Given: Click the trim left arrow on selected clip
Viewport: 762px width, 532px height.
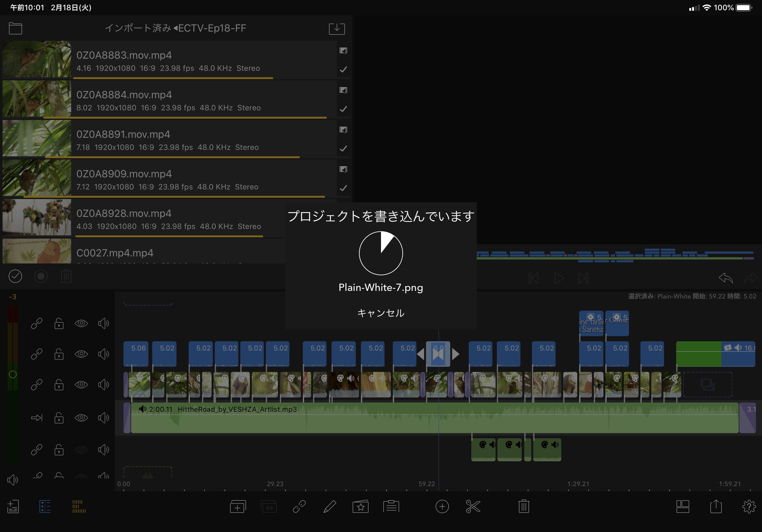Looking at the screenshot, I should [421, 354].
